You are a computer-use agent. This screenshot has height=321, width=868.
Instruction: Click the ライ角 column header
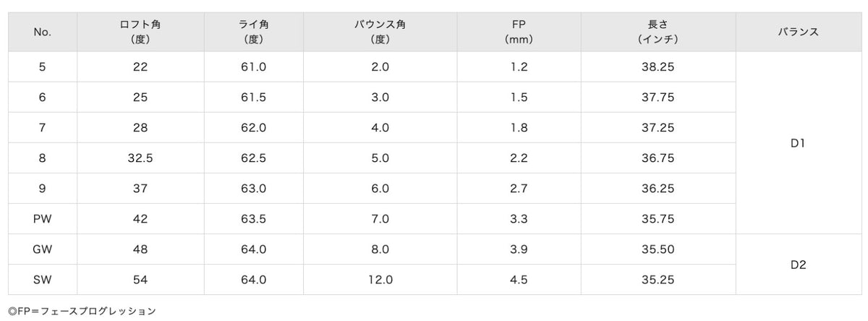pyautogui.click(x=252, y=32)
